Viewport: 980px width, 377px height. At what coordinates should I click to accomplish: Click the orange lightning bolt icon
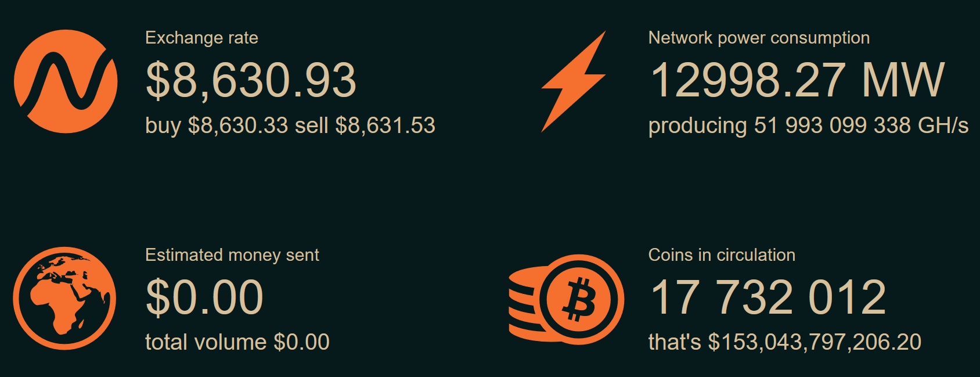pyautogui.click(x=574, y=81)
